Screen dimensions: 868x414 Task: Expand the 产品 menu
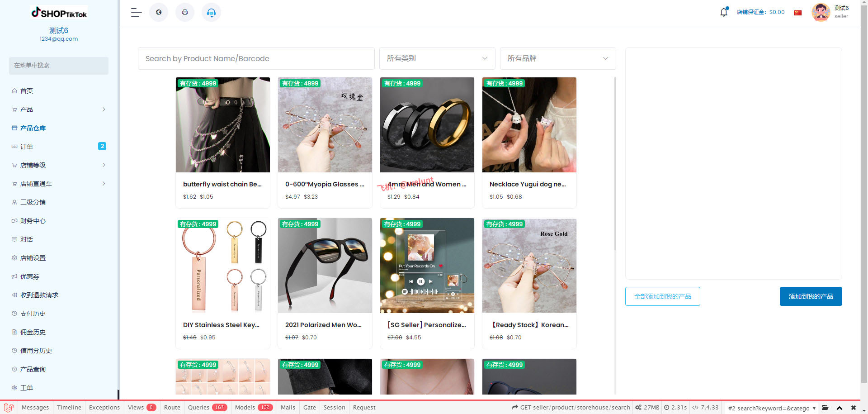(59, 109)
